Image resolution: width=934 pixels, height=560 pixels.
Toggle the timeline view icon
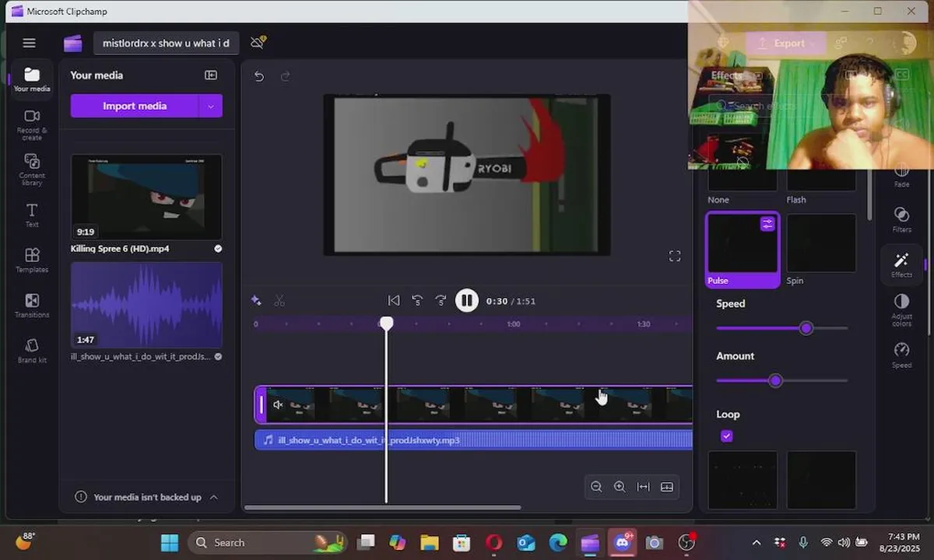[667, 487]
